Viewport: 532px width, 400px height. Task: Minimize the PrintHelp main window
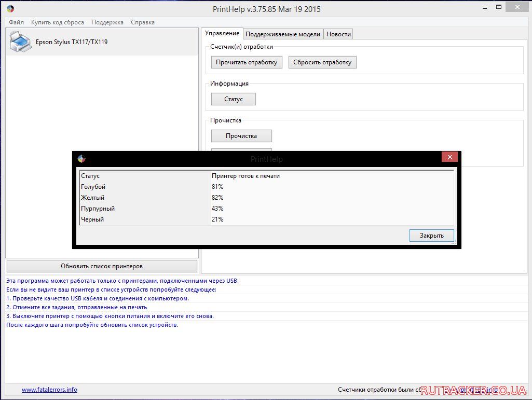(485, 7)
